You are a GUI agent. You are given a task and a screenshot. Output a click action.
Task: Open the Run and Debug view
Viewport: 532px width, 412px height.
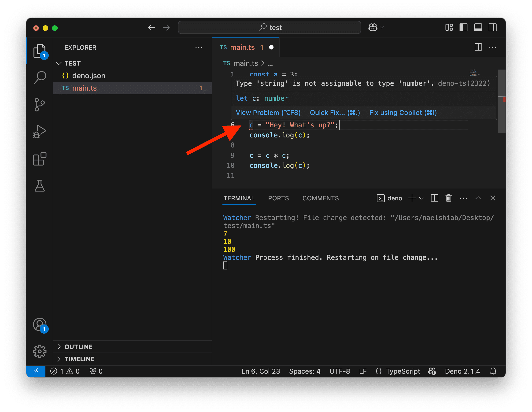[x=40, y=132]
